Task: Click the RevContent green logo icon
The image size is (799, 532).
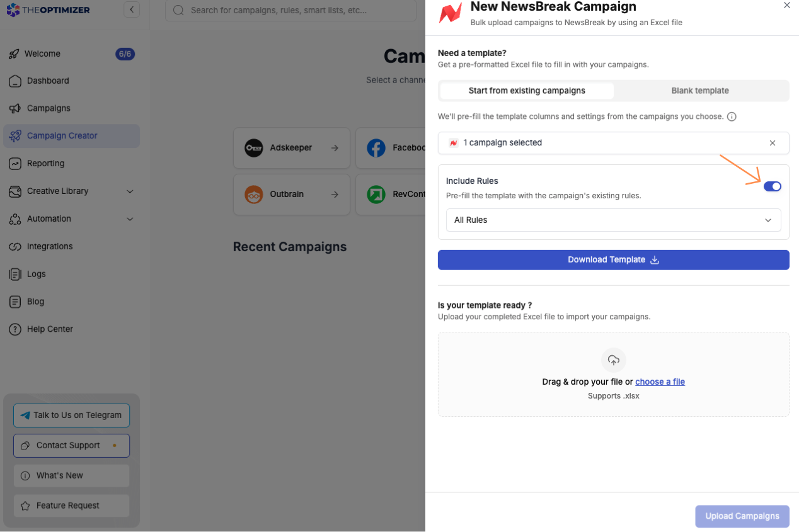Action: 376,195
